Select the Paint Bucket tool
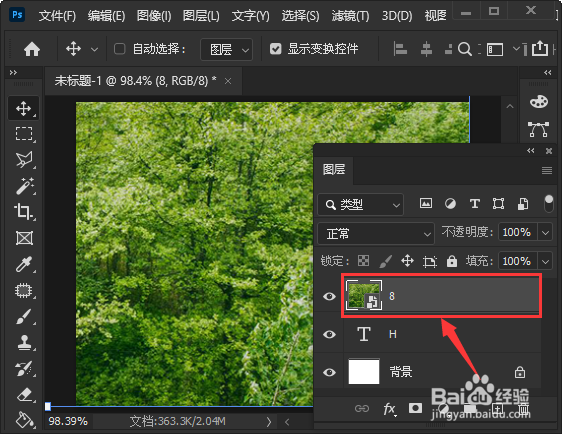 tap(24, 420)
